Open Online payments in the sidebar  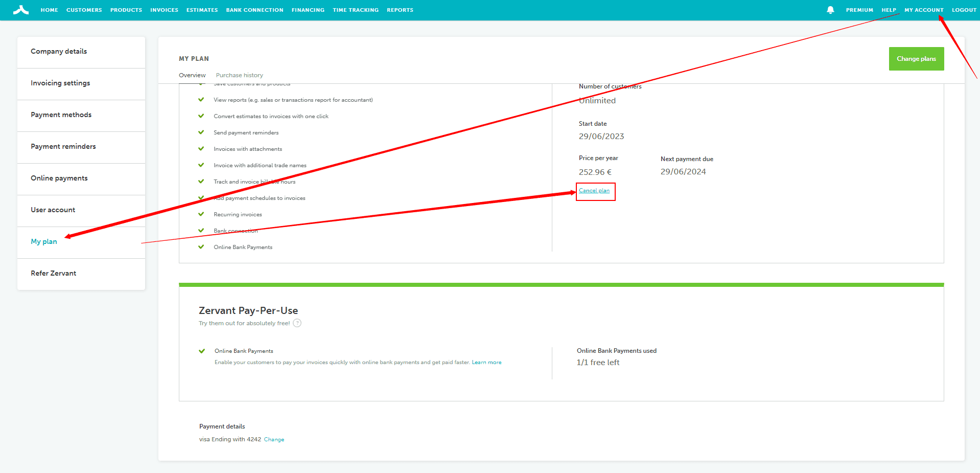(x=81, y=178)
